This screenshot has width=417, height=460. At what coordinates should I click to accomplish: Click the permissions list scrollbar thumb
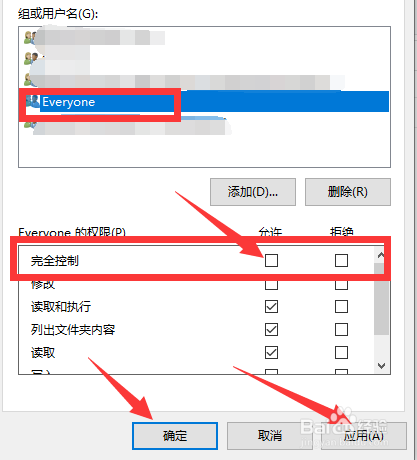click(381, 299)
